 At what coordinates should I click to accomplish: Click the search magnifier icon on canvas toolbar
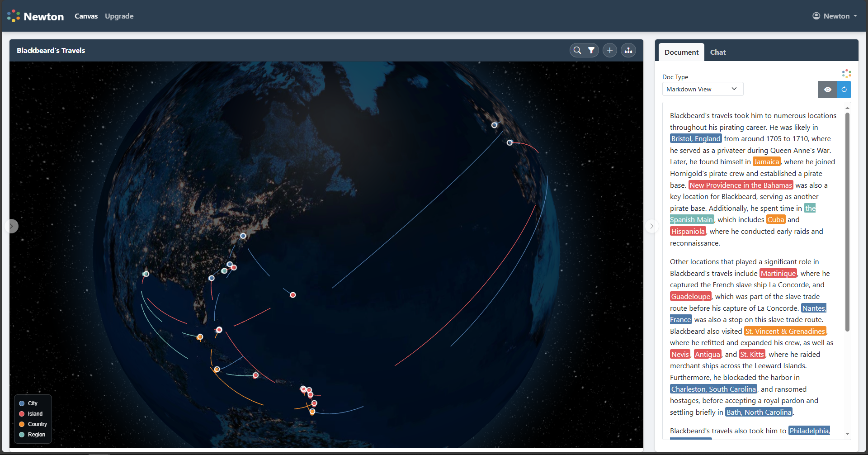(577, 50)
